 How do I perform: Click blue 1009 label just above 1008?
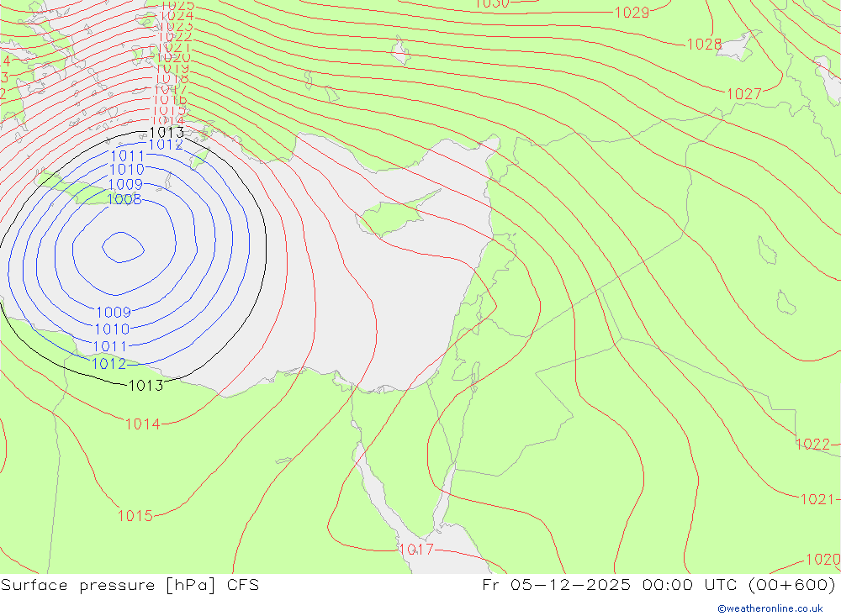pos(125,184)
